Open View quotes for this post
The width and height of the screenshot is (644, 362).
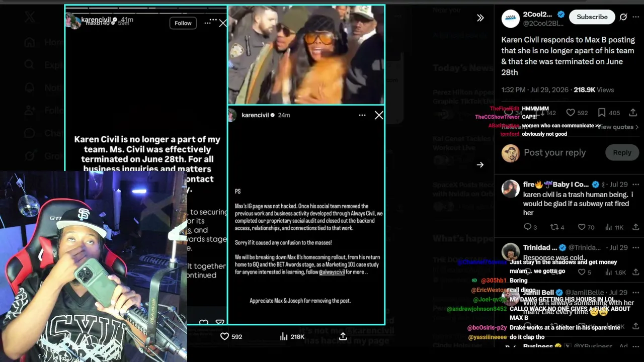[617, 127]
